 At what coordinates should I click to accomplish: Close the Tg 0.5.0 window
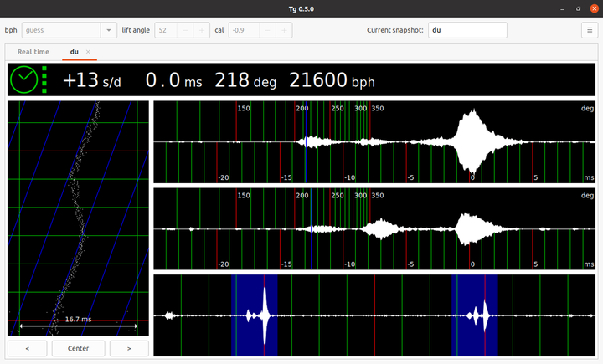(594, 9)
